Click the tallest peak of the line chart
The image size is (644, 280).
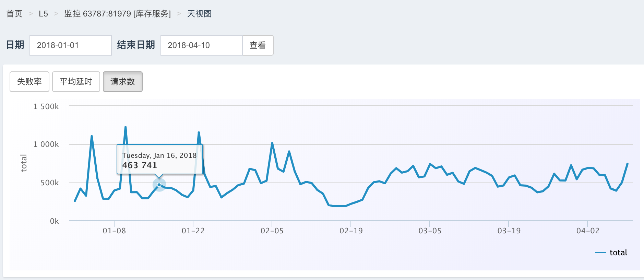[126, 127]
